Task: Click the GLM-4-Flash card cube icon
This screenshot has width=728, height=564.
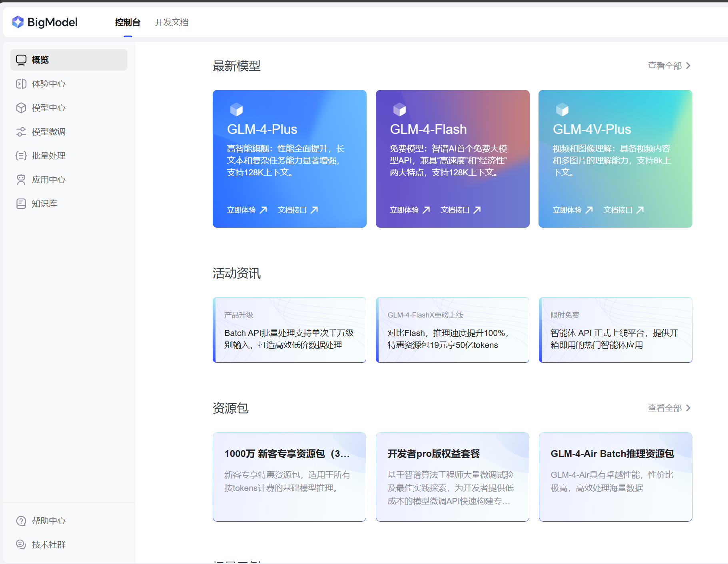Action: point(400,109)
